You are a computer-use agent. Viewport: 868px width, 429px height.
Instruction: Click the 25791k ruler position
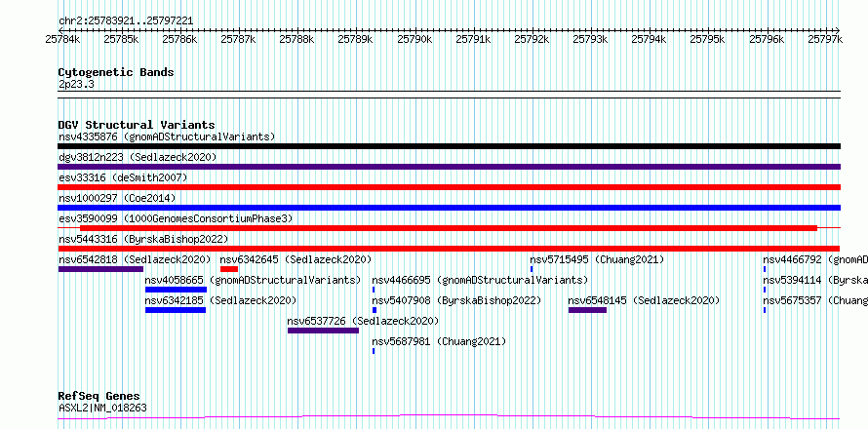[x=473, y=39]
